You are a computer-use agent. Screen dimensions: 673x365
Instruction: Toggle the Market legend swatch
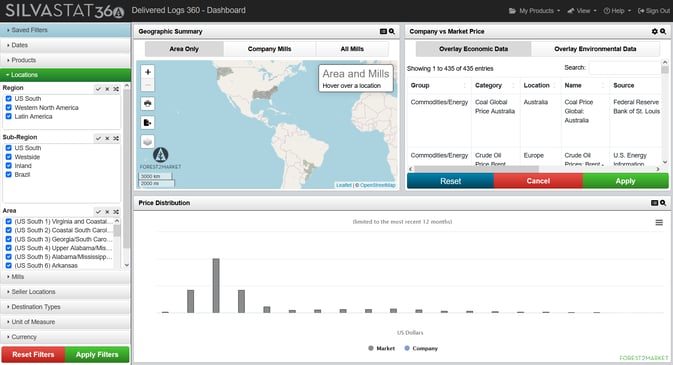point(371,348)
